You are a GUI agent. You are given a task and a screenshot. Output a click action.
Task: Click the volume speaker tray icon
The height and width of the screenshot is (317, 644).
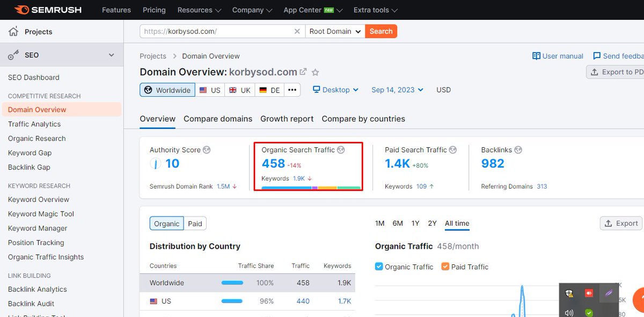pyautogui.click(x=569, y=313)
